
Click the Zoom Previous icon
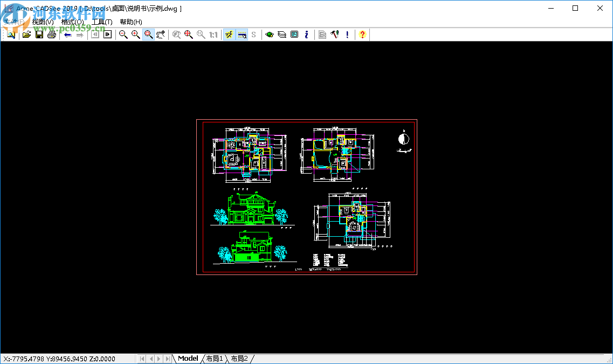tap(176, 35)
